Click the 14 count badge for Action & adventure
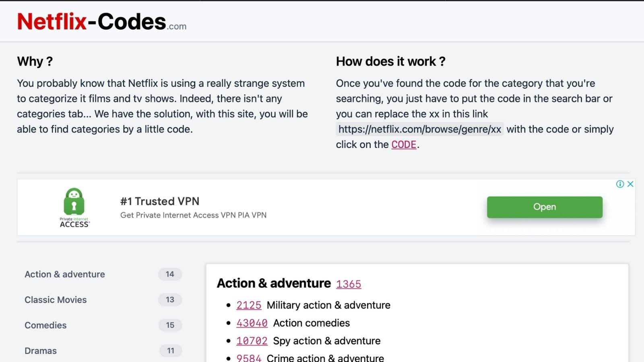 [x=170, y=274]
